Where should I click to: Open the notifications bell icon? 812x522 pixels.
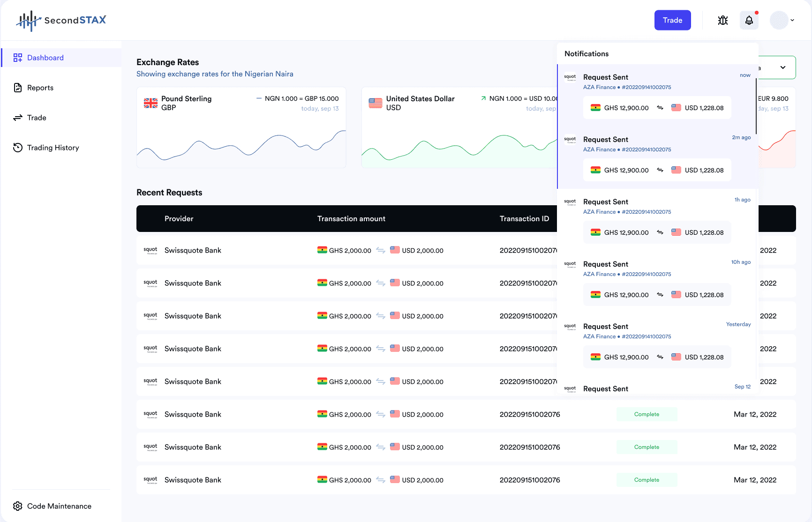click(749, 20)
